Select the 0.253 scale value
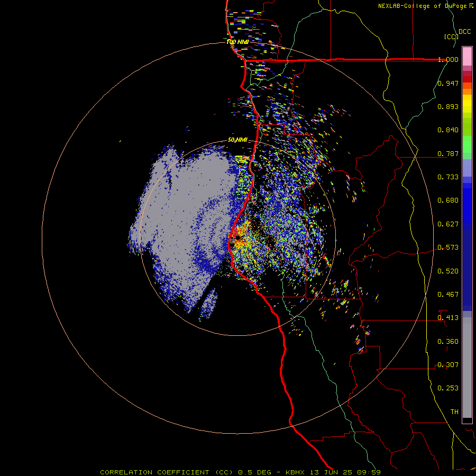This screenshot has height=476, width=476. pos(448,388)
